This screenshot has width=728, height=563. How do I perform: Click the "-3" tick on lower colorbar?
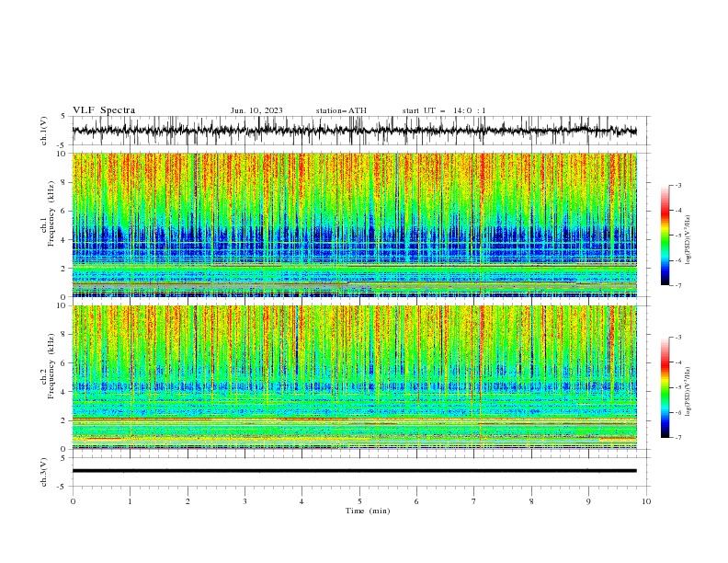pyautogui.click(x=677, y=338)
